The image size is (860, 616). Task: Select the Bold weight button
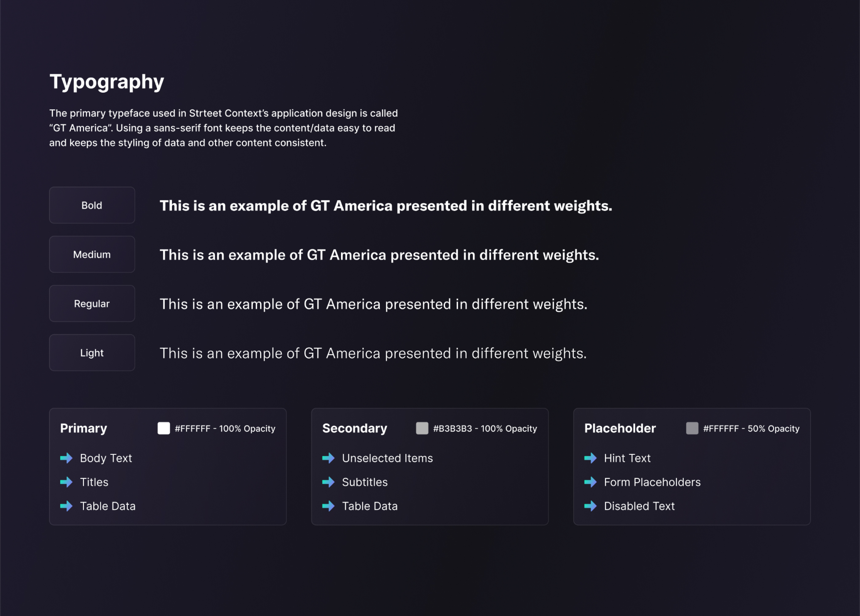pos(92,205)
